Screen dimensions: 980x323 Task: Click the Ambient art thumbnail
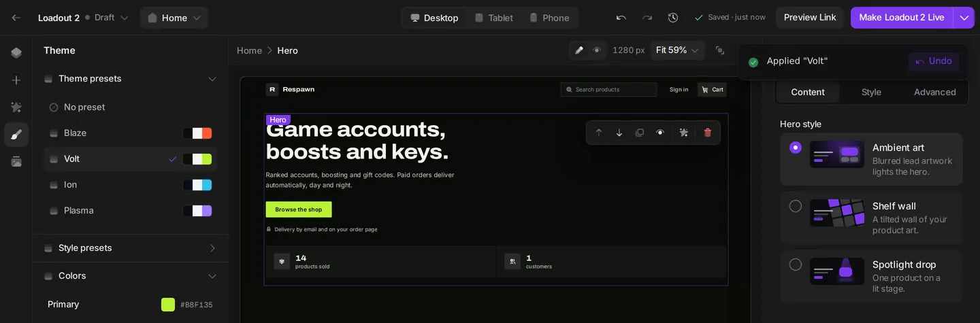(x=837, y=154)
